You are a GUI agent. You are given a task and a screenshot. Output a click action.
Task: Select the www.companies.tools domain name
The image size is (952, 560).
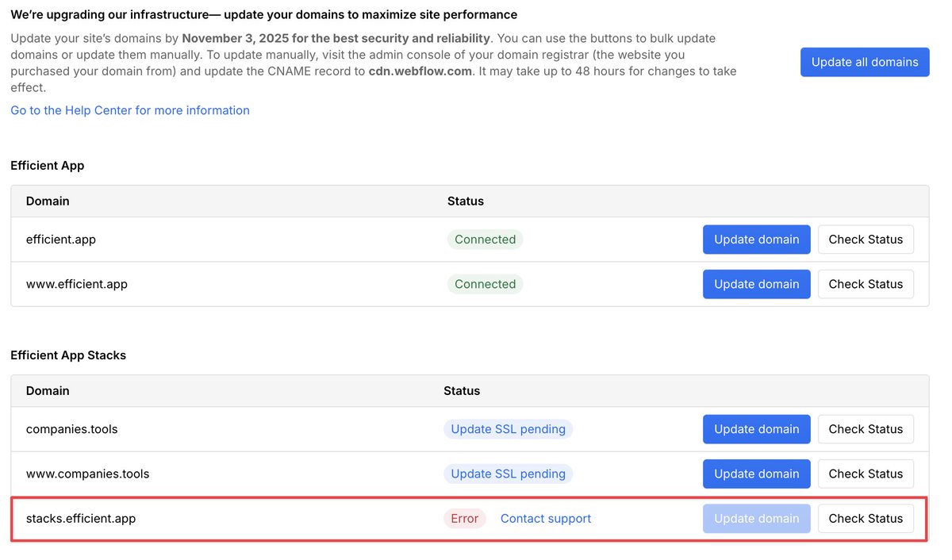click(88, 474)
